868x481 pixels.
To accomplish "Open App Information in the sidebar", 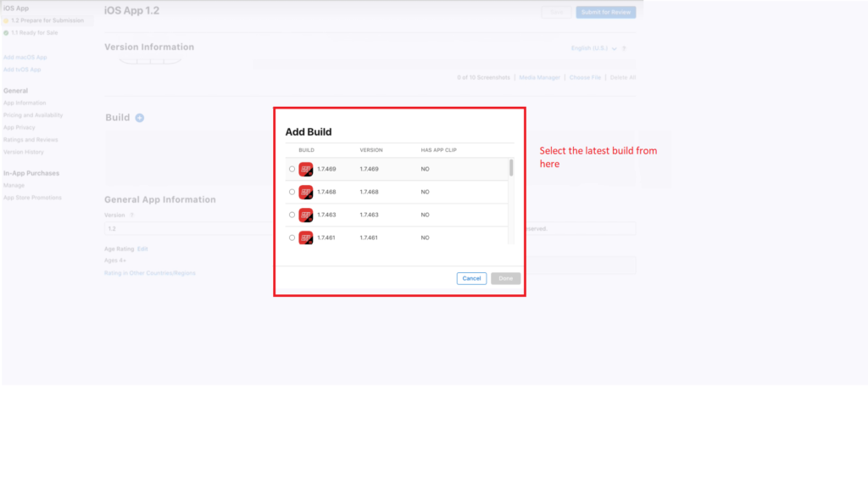I will (25, 103).
